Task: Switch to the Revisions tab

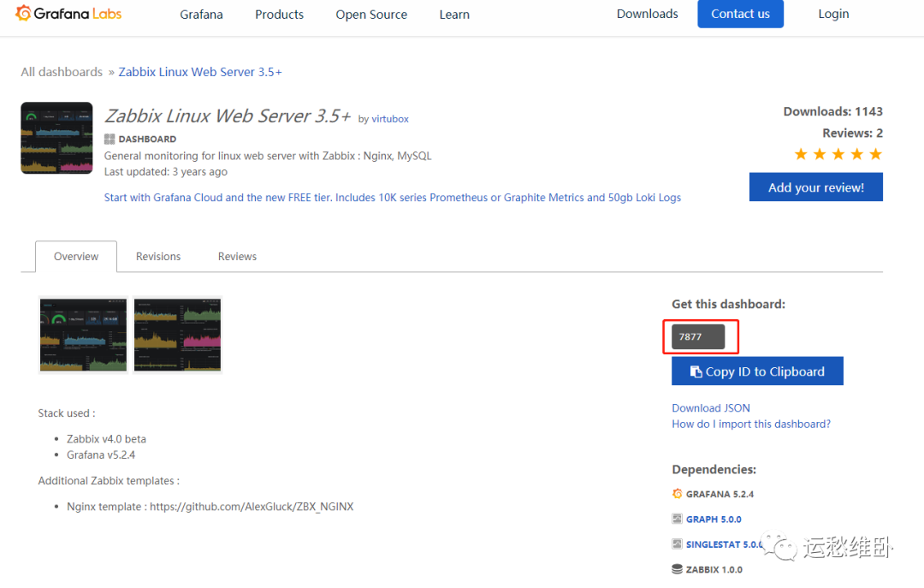Action: coord(158,257)
